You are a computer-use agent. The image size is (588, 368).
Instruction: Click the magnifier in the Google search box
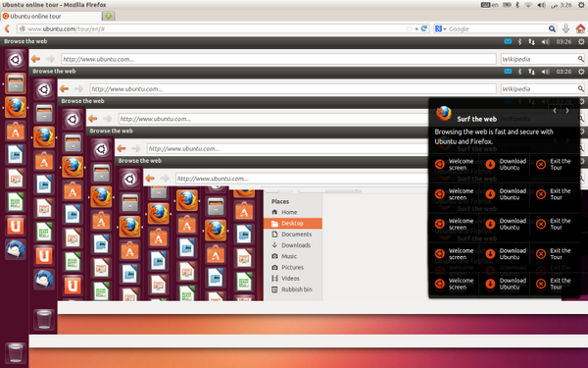tap(552, 28)
